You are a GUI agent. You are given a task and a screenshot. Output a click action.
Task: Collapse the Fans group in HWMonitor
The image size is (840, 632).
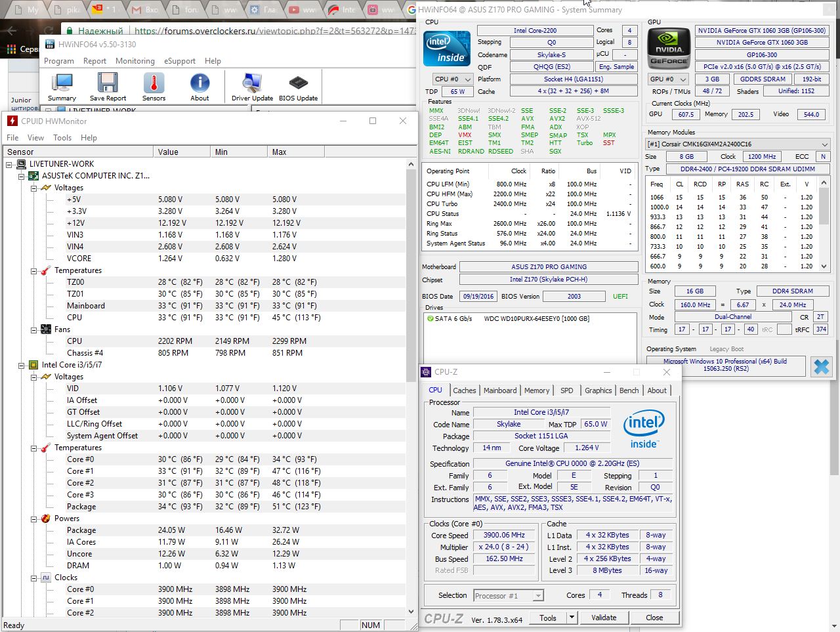click(33, 329)
